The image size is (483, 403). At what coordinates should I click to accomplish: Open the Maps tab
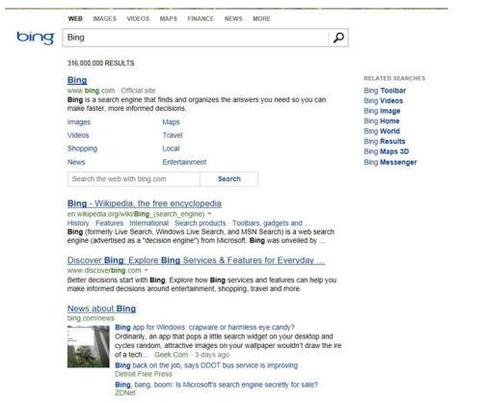click(x=168, y=19)
